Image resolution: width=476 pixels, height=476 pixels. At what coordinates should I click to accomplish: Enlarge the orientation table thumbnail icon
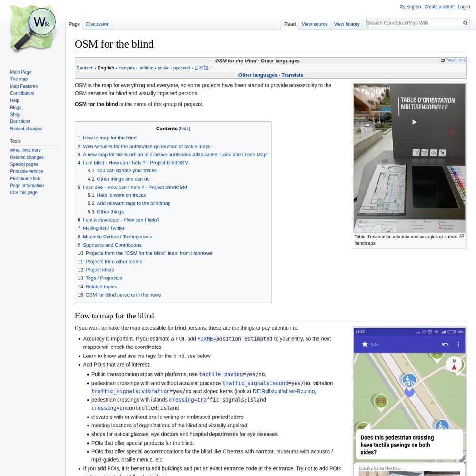tap(461, 236)
